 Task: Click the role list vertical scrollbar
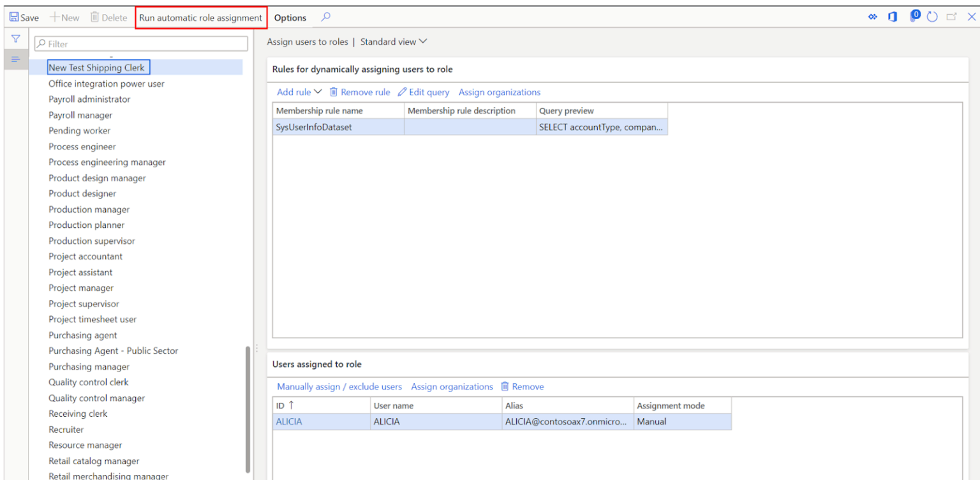point(248,409)
